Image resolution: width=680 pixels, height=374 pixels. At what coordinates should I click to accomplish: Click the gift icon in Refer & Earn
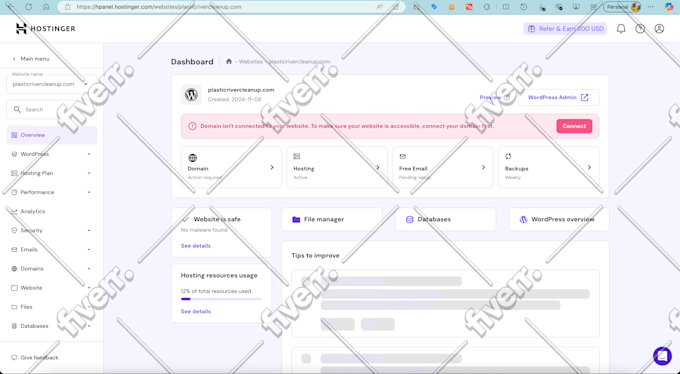531,29
